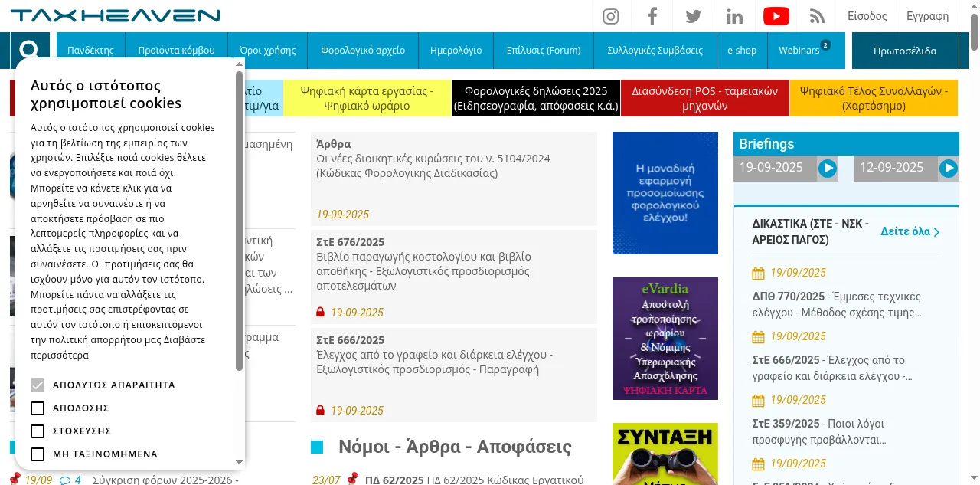This screenshot has height=485, width=980.
Task: Open the Facebook page icon
Action: pyautogui.click(x=652, y=16)
